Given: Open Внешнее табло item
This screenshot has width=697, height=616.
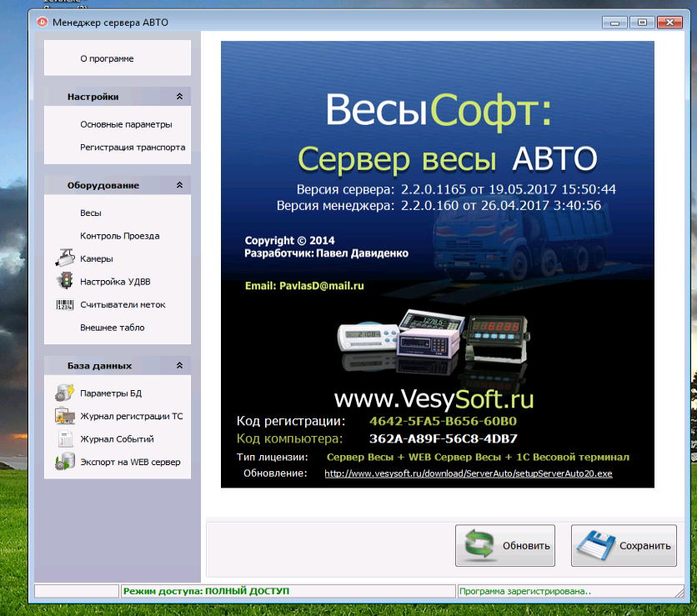Looking at the screenshot, I should [112, 328].
